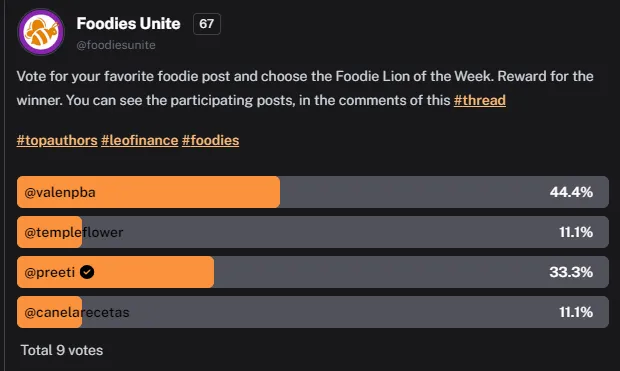
Task: Click the Total 9 votes label
Action: (x=62, y=350)
